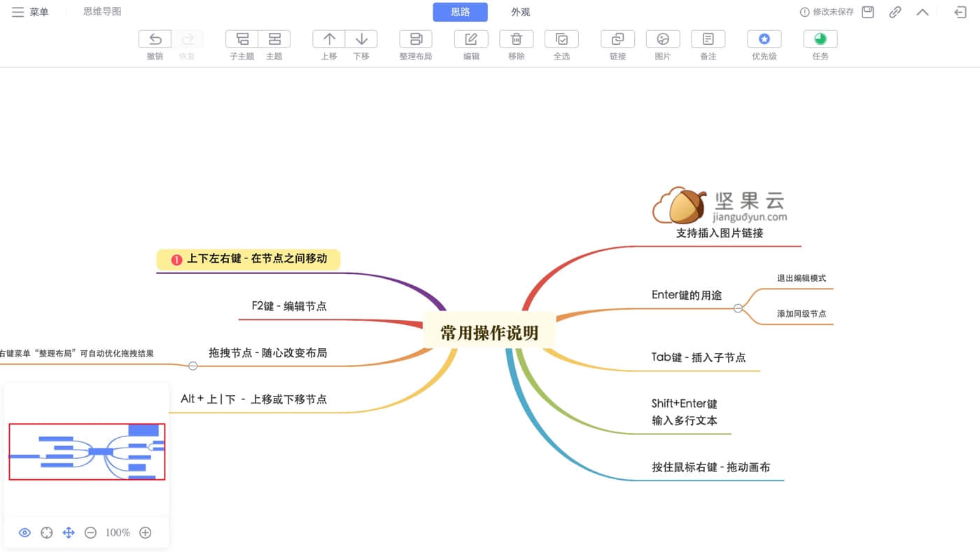Collapse the Enter键的用途 node children
Screen dimensions: 980x552
(738, 308)
